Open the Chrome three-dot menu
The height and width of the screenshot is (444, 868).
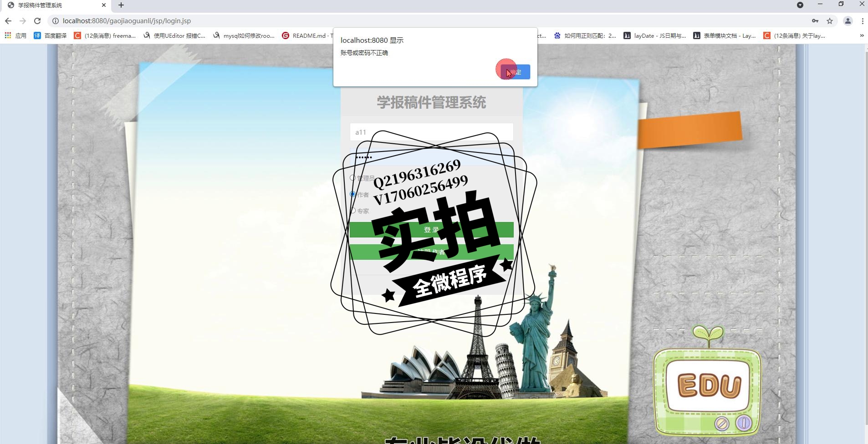[863, 21]
